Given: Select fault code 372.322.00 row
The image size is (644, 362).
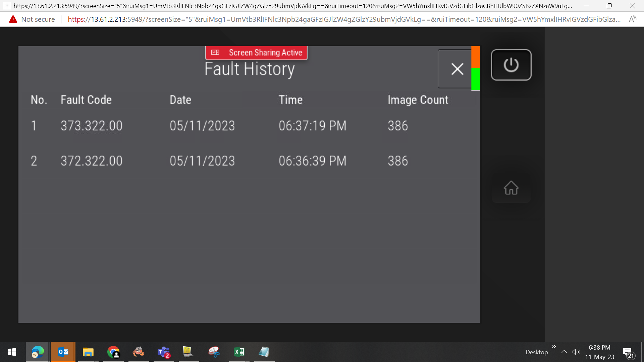Looking at the screenshot, I should [249, 161].
